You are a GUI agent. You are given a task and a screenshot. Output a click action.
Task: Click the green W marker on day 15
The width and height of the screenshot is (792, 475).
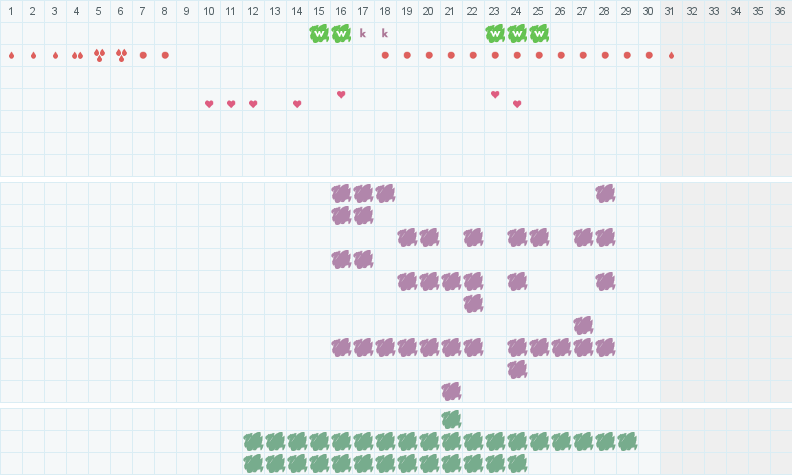pyautogui.click(x=319, y=33)
